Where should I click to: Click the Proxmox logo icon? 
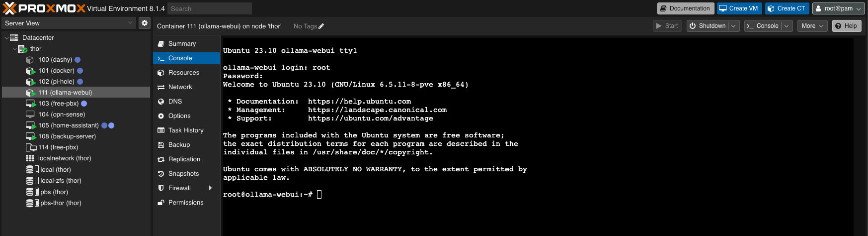tap(9, 8)
